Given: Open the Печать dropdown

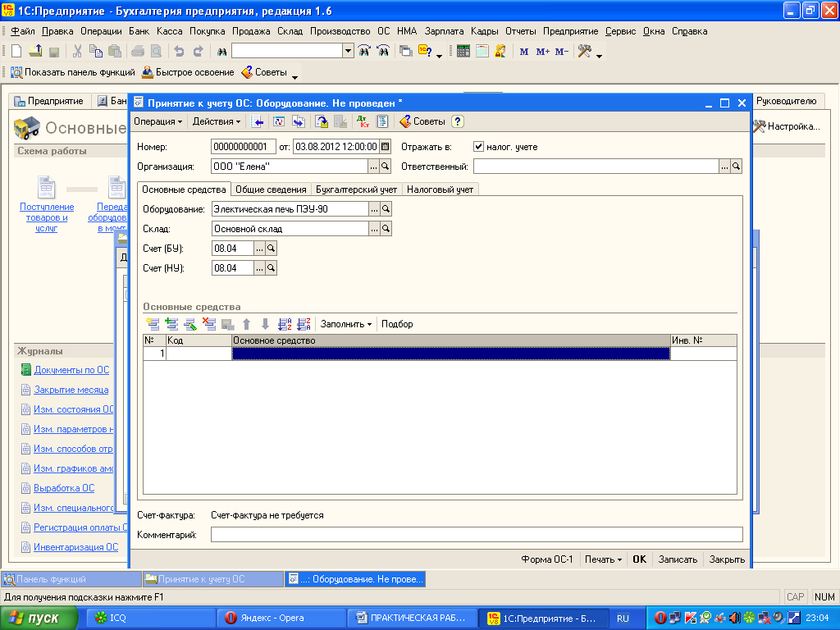Looking at the screenshot, I should (603, 559).
